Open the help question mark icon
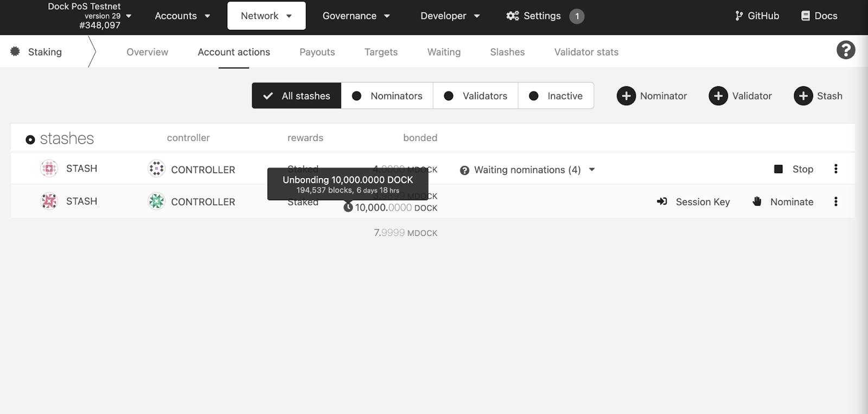This screenshot has width=868, height=414. coord(846,50)
